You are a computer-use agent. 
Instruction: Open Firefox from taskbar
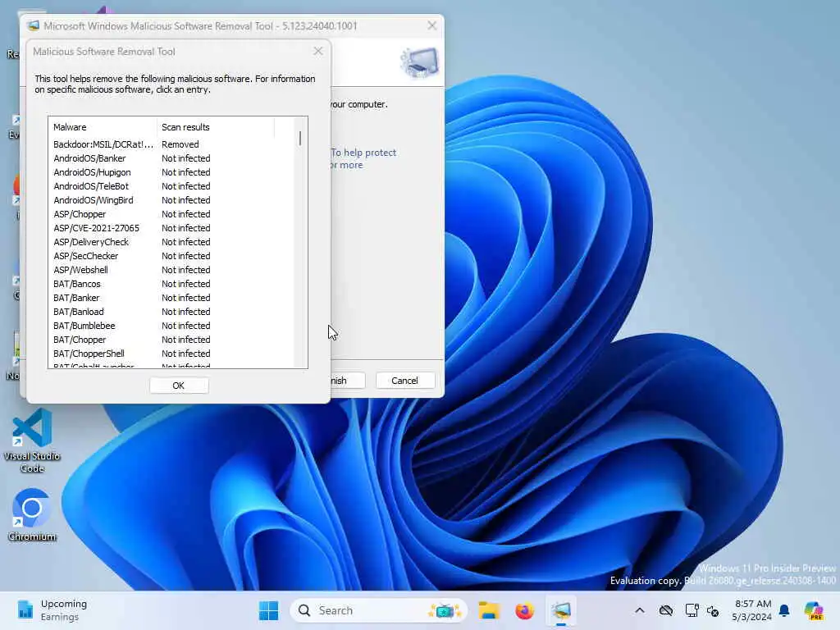pyautogui.click(x=524, y=610)
